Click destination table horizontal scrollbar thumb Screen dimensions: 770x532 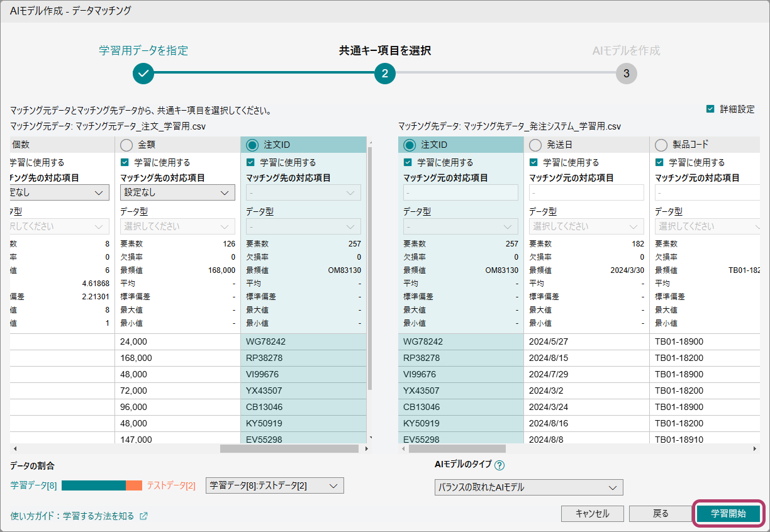tap(457, 449)
